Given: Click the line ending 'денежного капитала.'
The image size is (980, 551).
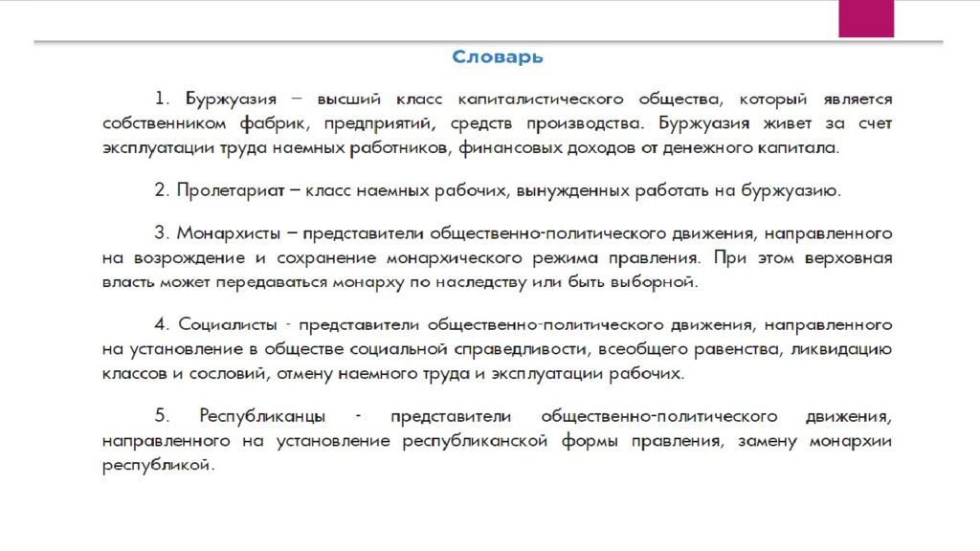Looking at the screenshot, I should pos(471,148).
